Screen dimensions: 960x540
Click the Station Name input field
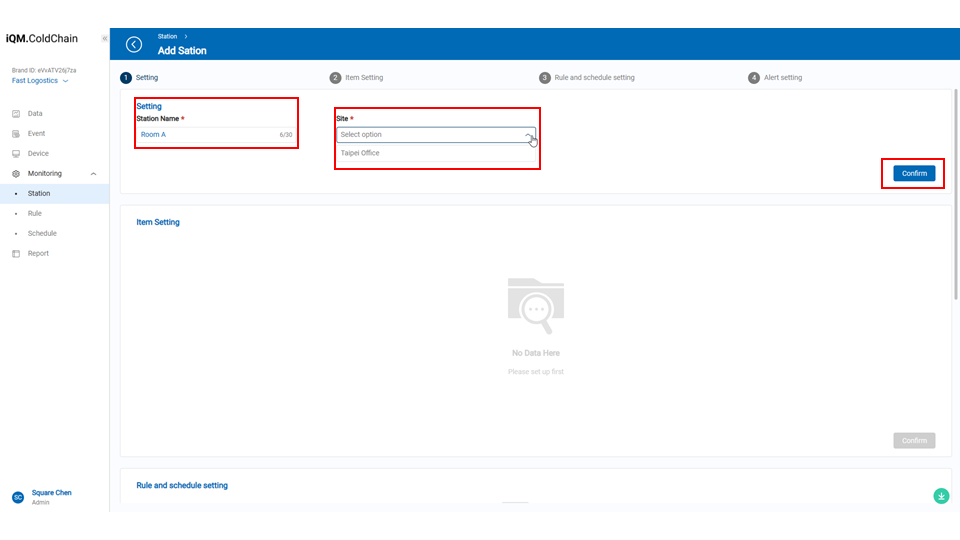205,134
